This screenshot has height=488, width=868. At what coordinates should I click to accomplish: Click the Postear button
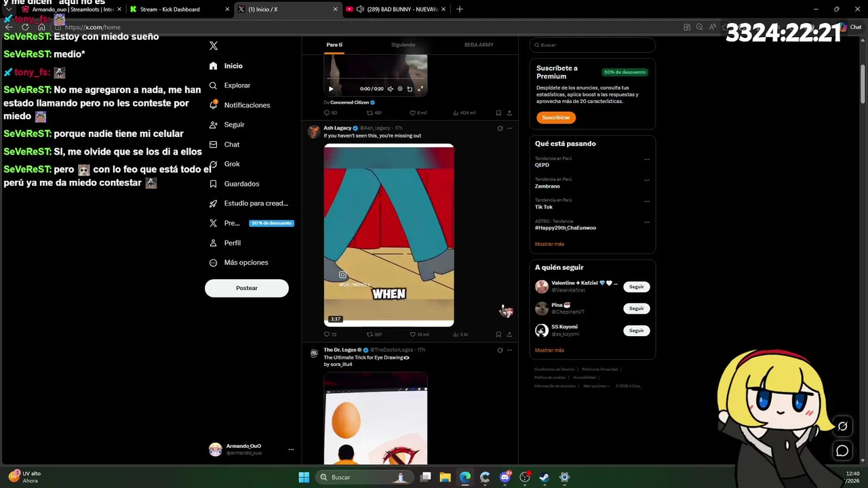pos(247,288)
